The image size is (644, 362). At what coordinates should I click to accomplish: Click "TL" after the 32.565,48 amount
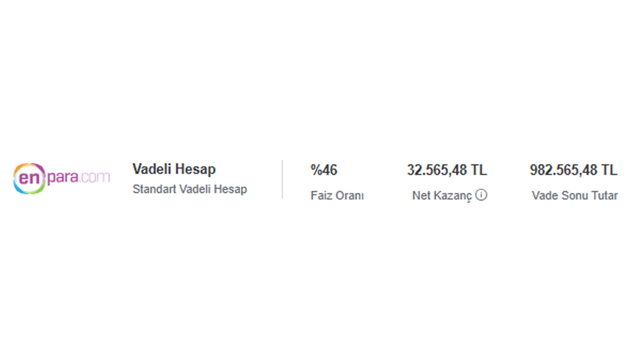click(479, 170)
